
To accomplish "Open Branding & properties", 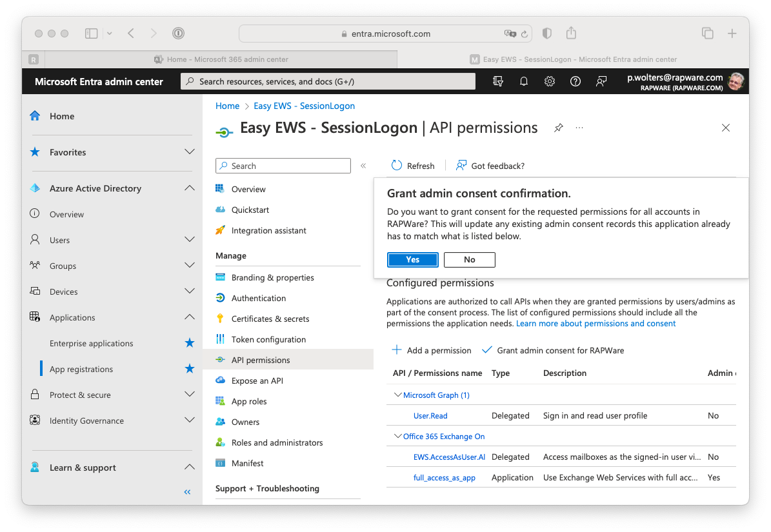I will (x=272, y=277).
